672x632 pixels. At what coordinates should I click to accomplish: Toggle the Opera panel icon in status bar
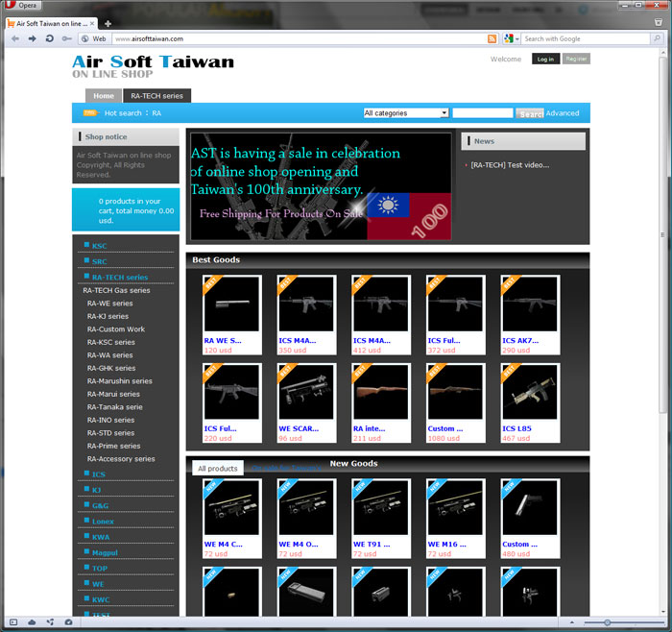click(x=13, y=622)
